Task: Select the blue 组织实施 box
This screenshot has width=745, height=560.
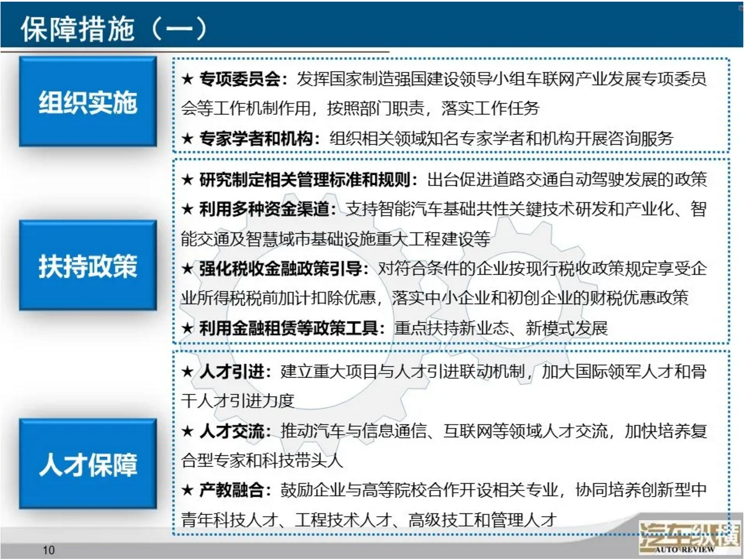Action: tap(88, 101)
